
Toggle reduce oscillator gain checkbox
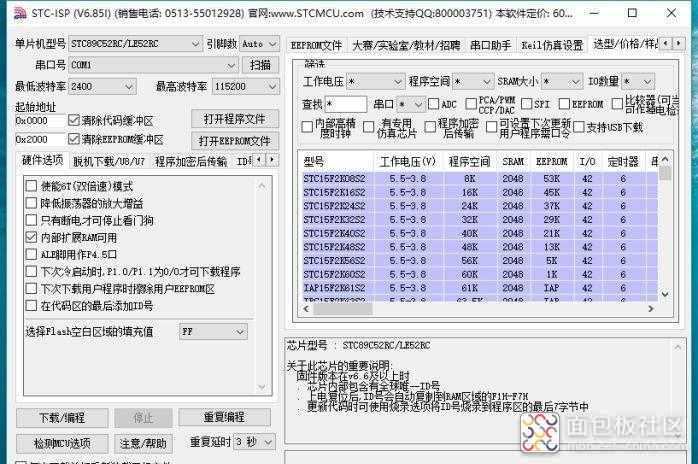click(x=31, y=203)
